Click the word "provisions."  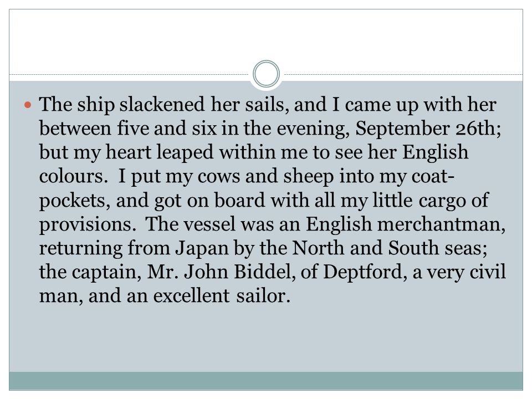[88, 224]
